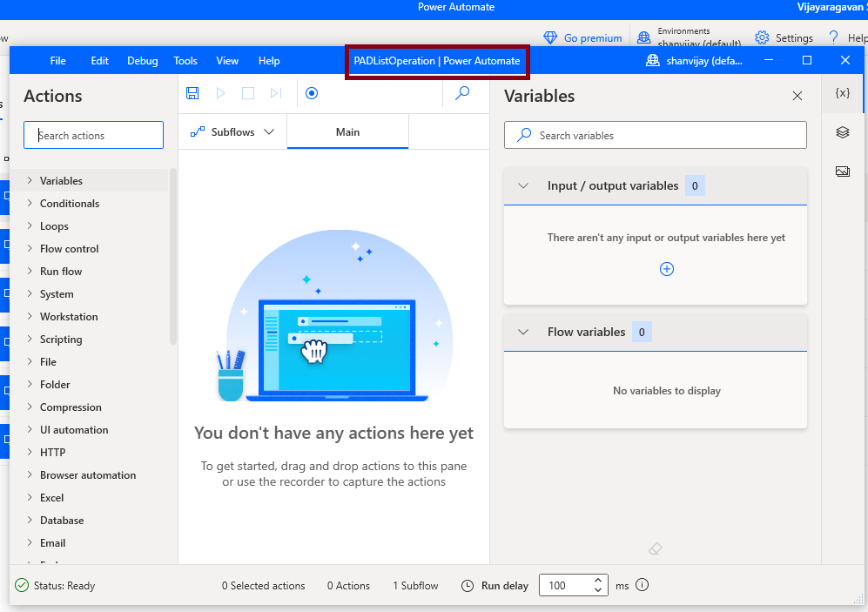Click the Status Ready checkmark icon
This screenshot has width=868, height=612.
coord(22,585)
